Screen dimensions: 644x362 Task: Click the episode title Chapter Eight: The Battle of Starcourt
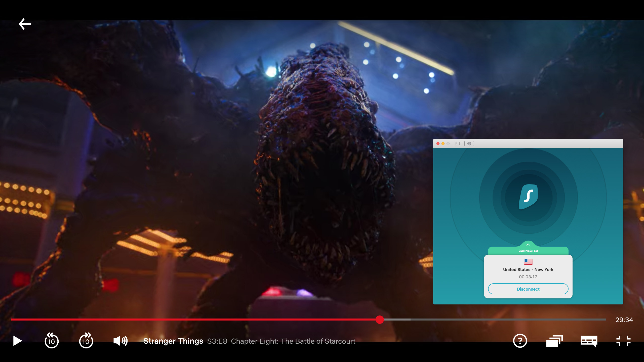click(293, 341)
